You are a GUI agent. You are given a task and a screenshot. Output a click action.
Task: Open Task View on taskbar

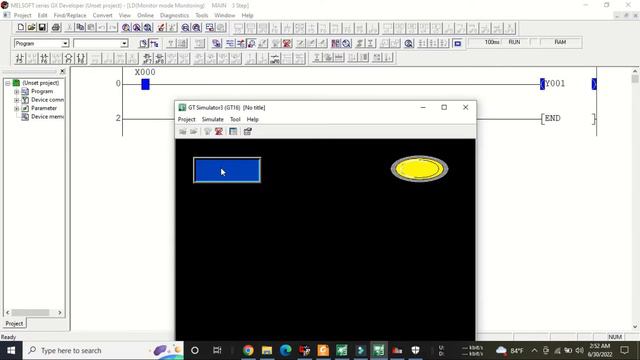pos(217,350)
